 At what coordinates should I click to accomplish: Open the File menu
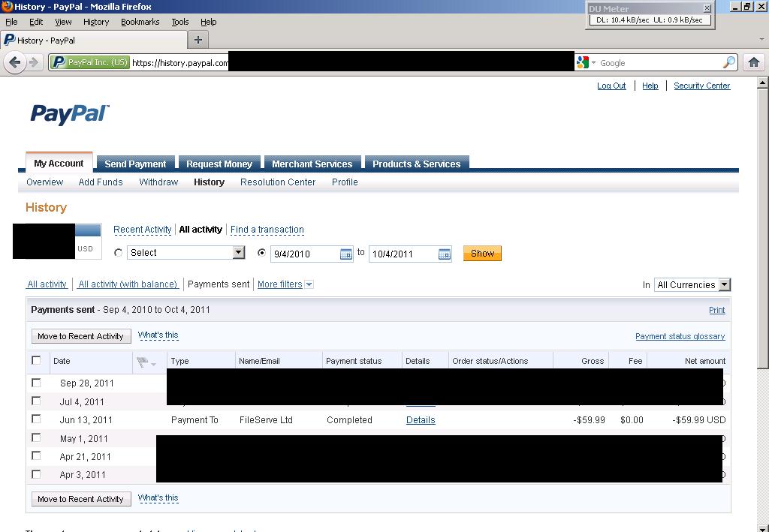tap(11, 22)
